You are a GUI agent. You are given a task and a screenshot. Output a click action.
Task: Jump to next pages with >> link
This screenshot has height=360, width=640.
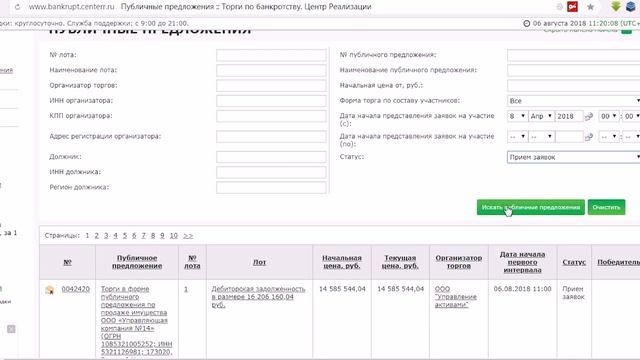(x=188, y=236)
